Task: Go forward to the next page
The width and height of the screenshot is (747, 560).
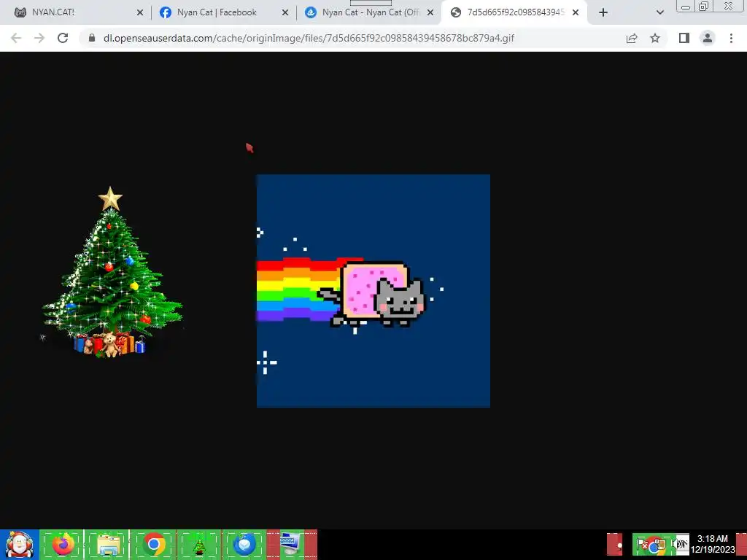Action: pyautogui.click(x=39, y=38)
